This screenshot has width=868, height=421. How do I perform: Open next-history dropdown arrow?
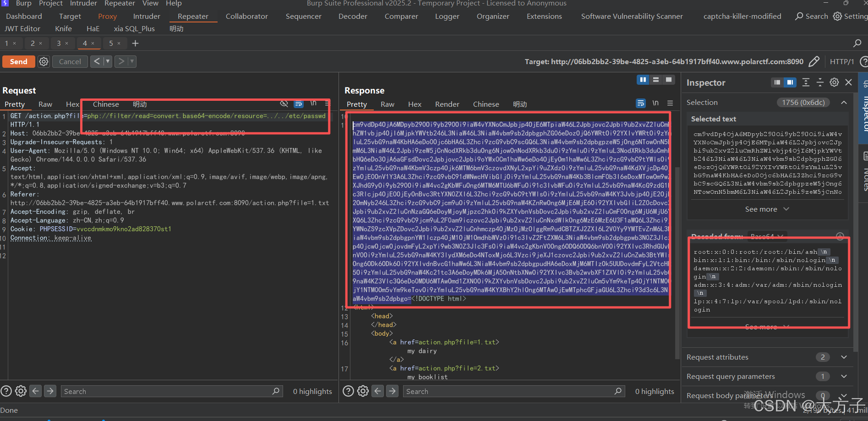pyautogui.click(x=132, y=61)
